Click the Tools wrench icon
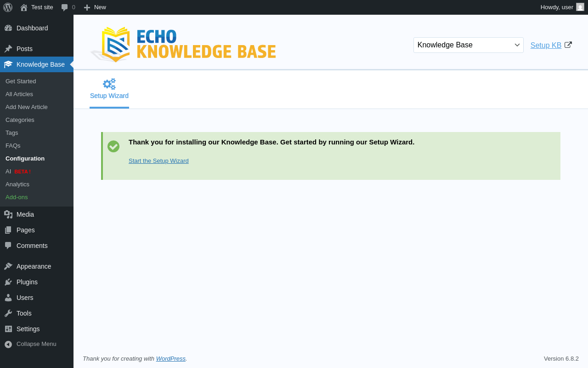Viewport: 588px width, 368px height. [x=8, y=313]
